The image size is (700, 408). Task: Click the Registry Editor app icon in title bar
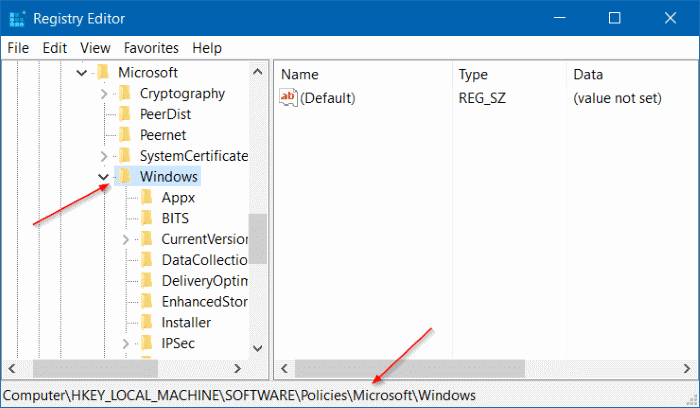point(17,19)
